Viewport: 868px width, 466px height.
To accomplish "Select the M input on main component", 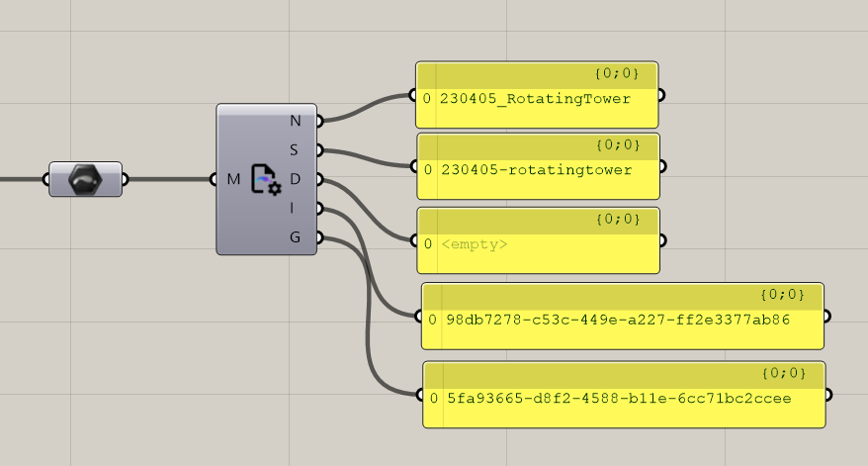I will [232, 179].
